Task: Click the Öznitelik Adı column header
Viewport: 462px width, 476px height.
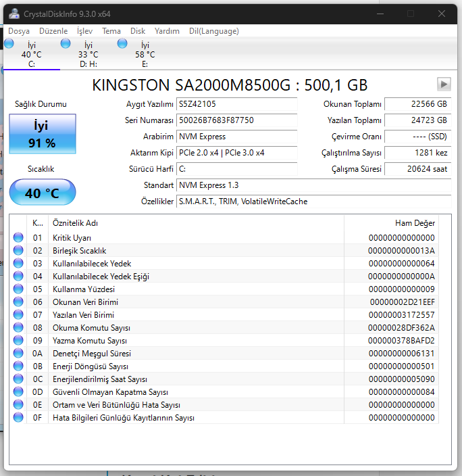Action: coord(196,223)
